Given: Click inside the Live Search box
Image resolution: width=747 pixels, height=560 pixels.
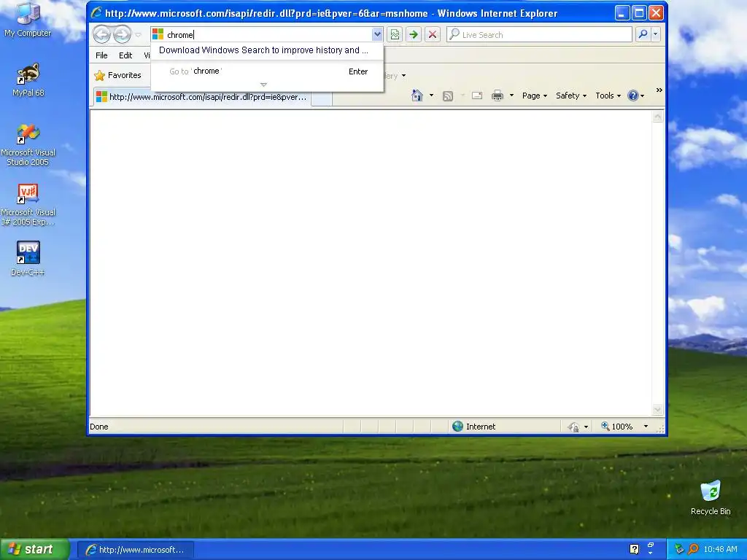Looking at the screenshot, I should (539, 34).
